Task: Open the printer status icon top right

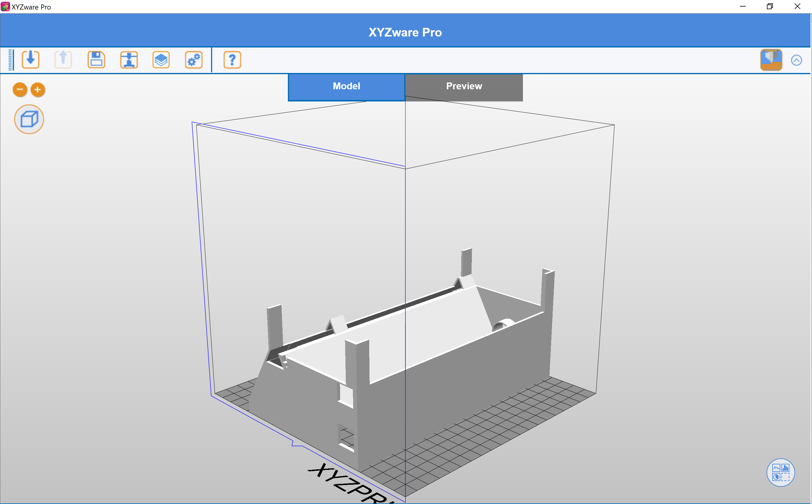Action: (x=771, y=60)
